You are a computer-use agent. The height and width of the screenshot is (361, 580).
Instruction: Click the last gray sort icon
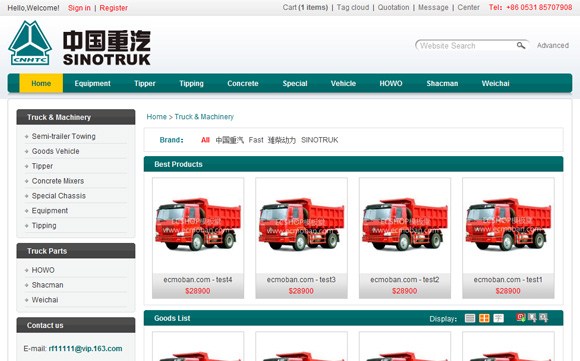pos(543,317)
